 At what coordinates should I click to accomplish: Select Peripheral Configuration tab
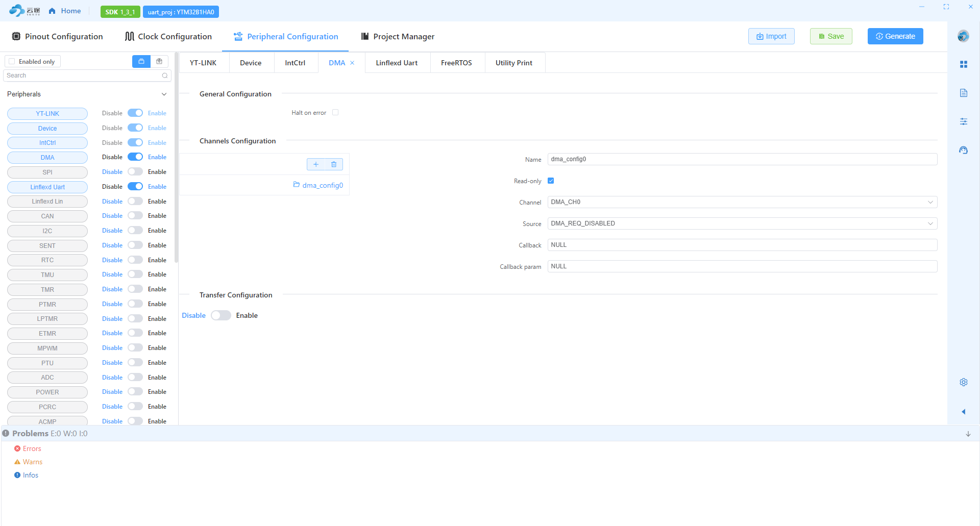pos(286,37)
